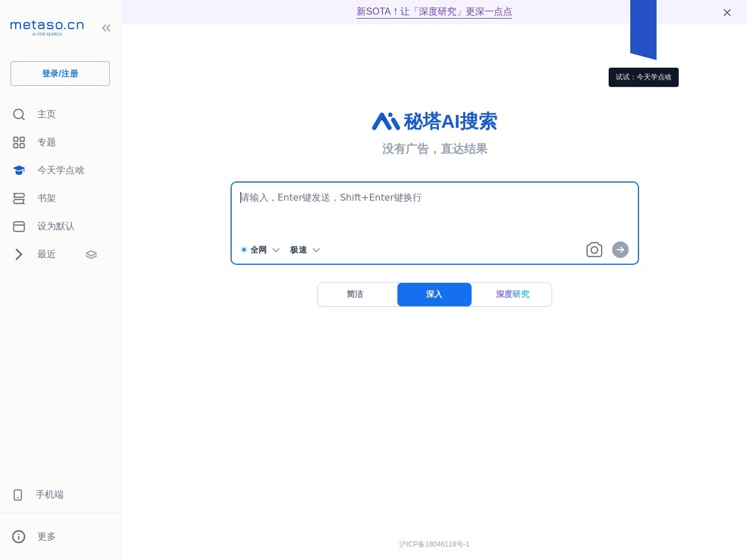Screen dimensions: 747x560
Task: Open the 专题 grid icon
Action: (x=19, y=142)
